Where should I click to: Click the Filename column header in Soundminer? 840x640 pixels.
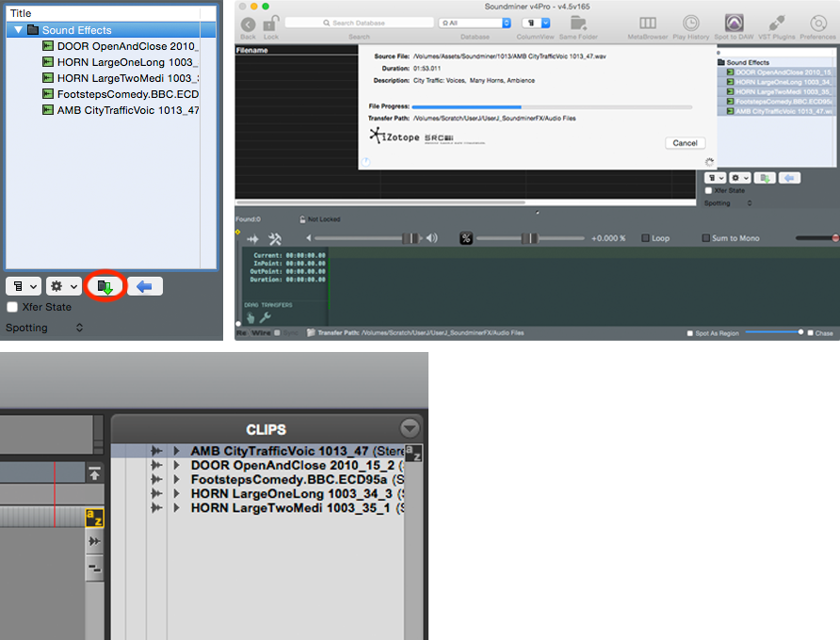[x=297, y=50]
